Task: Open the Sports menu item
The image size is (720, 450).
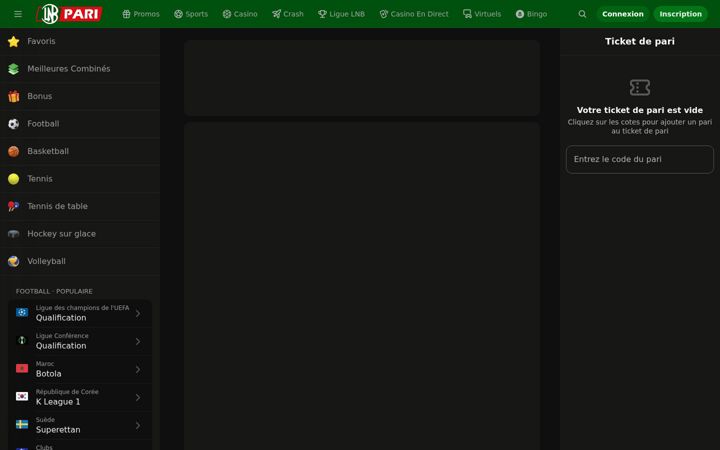Action: tap(191, 14)
